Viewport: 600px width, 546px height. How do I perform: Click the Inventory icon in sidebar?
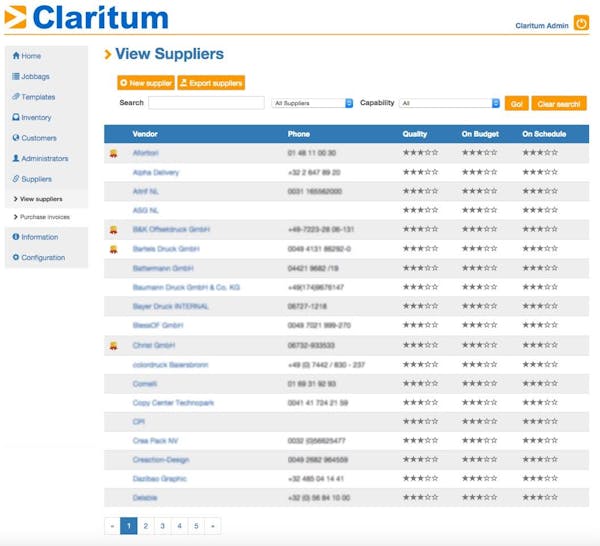16,117
